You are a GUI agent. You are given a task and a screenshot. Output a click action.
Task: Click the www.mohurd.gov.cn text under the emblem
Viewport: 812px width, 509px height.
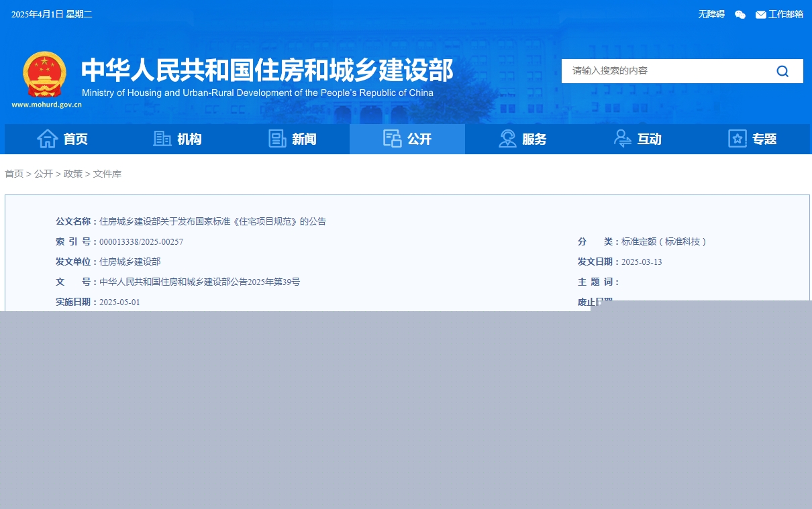tap(46, 105)
